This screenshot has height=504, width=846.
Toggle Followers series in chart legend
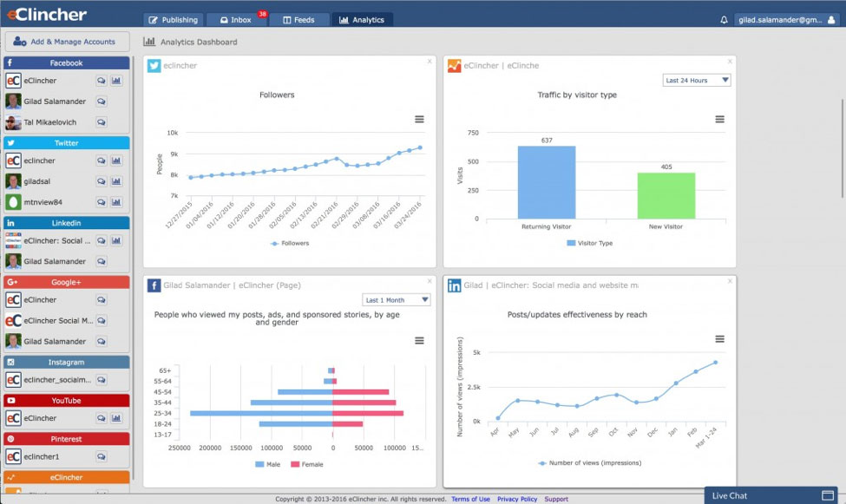click(290, 244)
